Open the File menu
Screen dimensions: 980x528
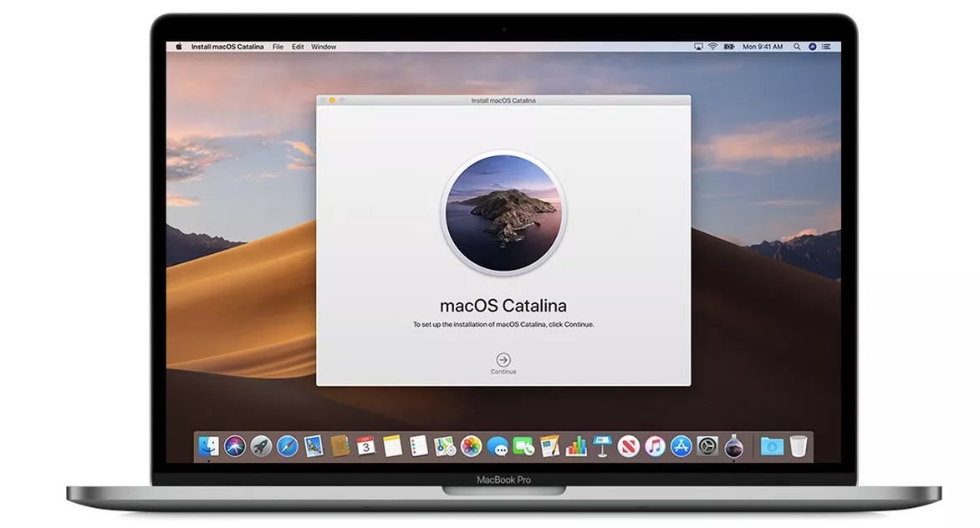pyautogui.click(x=278, y=47)
